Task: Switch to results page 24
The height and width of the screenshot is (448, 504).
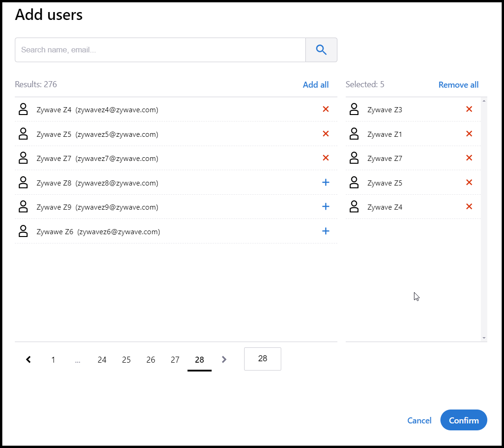Action: [102, 359]
